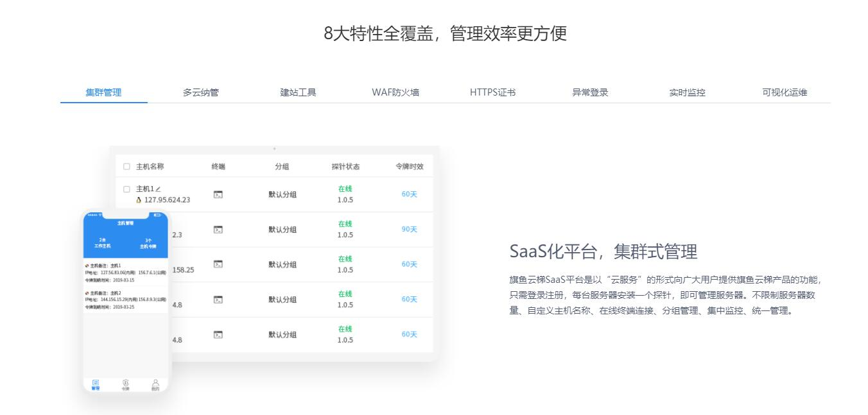Switch to the 多云纳管 tab
Screen dimensions: 868x415
coord(200,92)
